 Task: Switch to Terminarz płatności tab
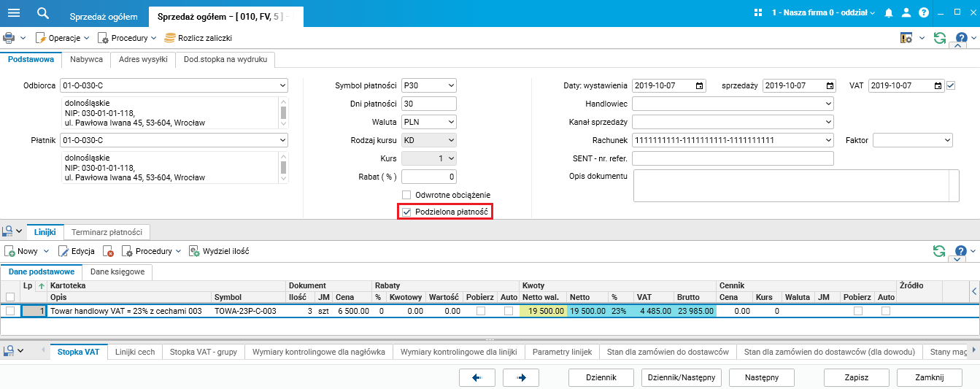pyautogui.click(x=107, y=231)
